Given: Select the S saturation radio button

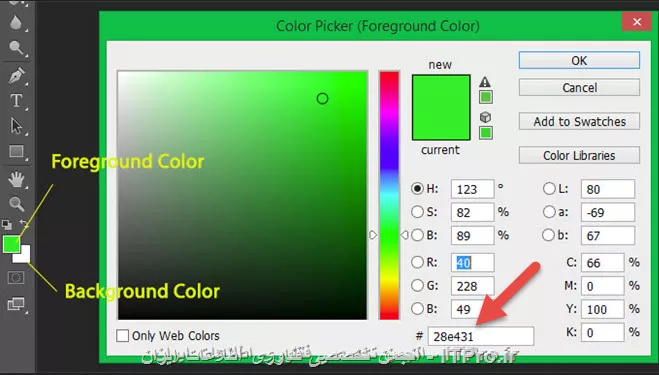Looking at the screenshot, I should pyautogui.click(x=417, y=211).
